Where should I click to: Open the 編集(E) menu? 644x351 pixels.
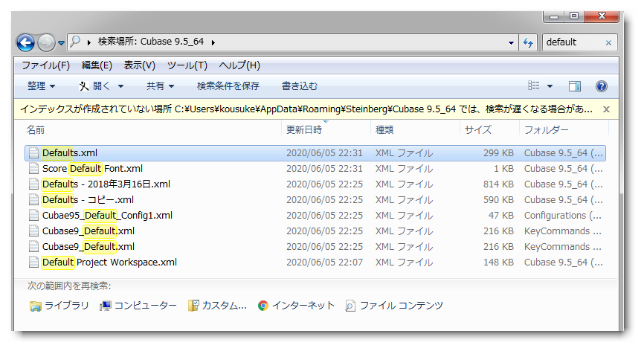(x=97, y=65)
